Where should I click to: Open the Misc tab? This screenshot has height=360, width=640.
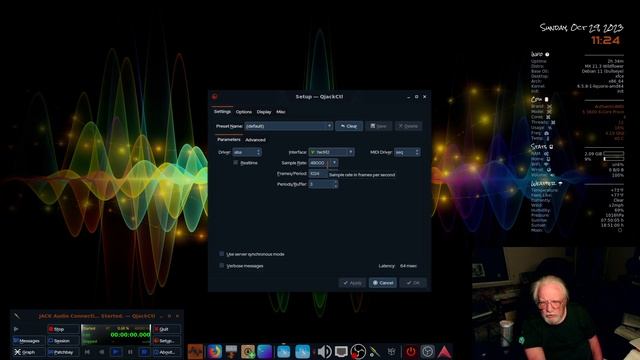click(281, 112)
